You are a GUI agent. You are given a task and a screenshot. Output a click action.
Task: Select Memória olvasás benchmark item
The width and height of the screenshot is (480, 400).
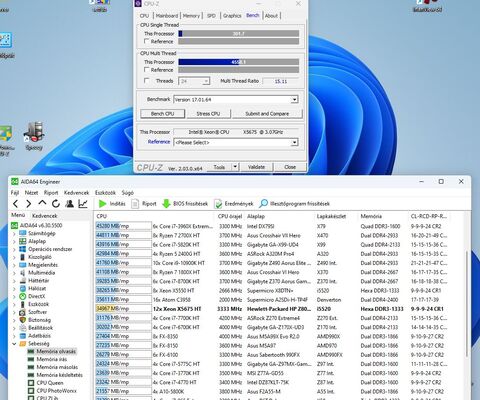[52, 351]
